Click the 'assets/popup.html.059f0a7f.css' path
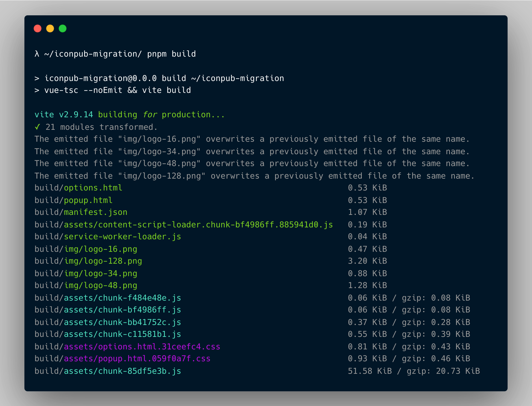Image resolution: width=532 pixels, height=406 pixels. coord(137,358)
